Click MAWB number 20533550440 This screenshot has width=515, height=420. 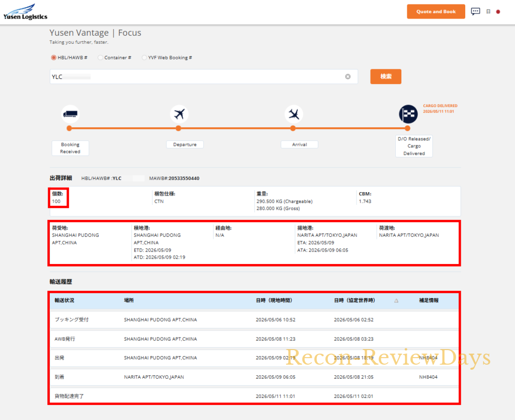pyautogui.click(x=184, y=178)
